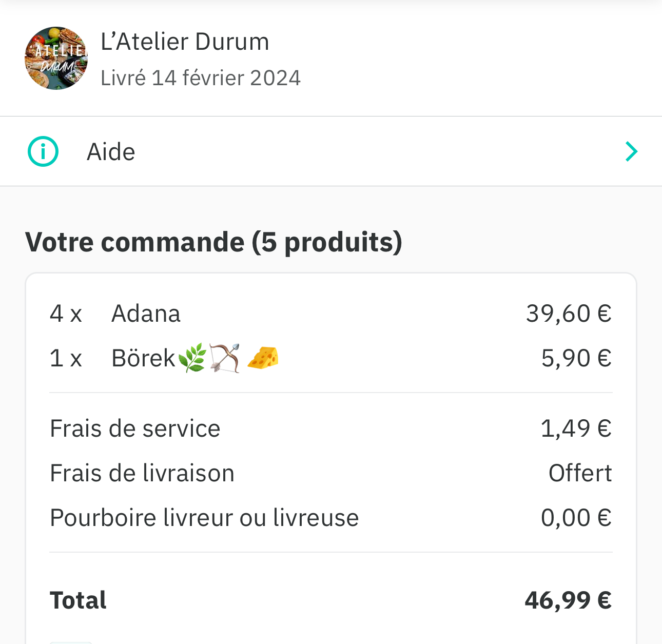Tap the L'Atelier Durum restaurant logo
Viewport: 662px width, 644px height.
[56, 58]
